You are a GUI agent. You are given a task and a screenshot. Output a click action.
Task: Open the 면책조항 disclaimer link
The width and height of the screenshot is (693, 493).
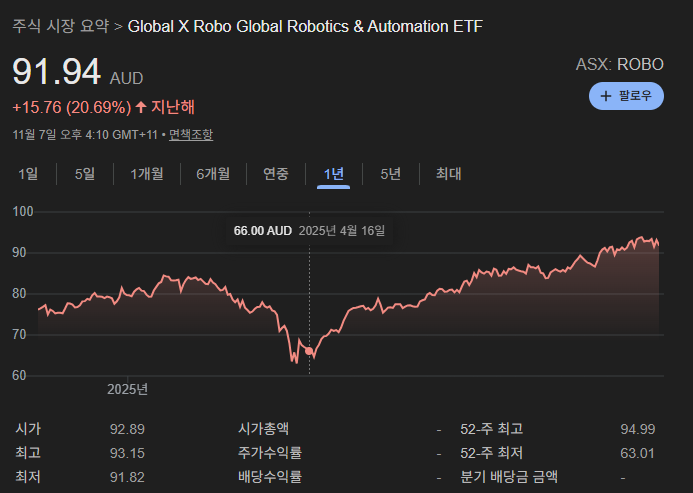tap(190, 134)
